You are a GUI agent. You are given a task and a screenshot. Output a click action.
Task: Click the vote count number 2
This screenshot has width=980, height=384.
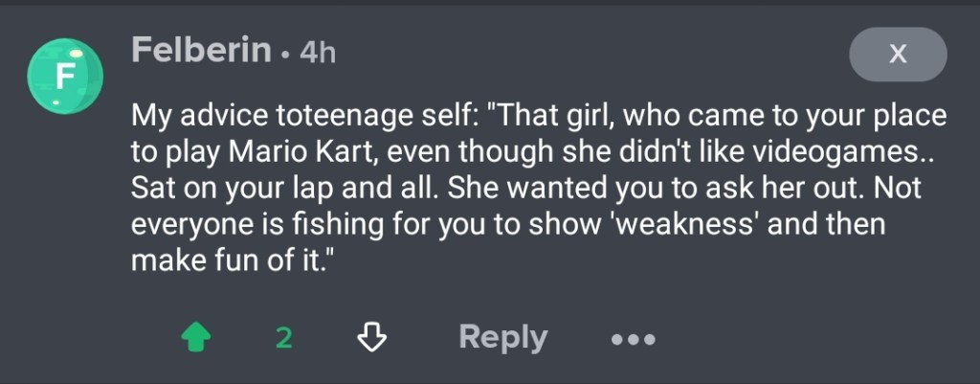point(283,337)
